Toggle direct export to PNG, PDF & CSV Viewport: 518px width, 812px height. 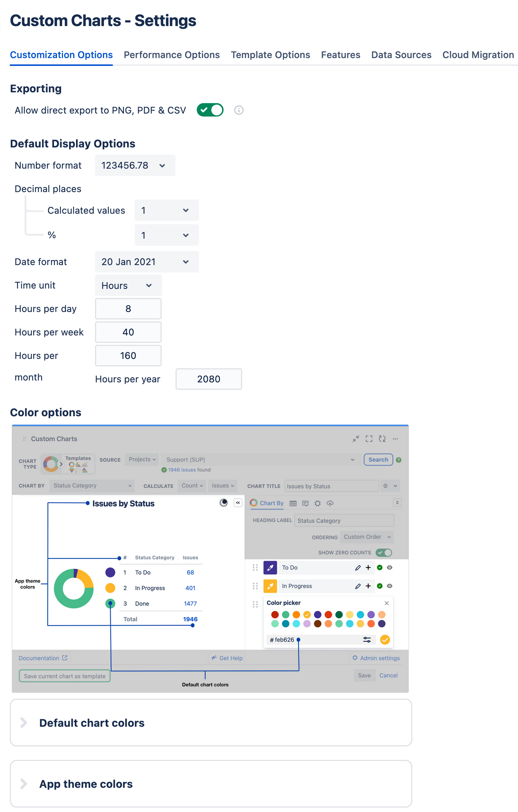[210, 110]
